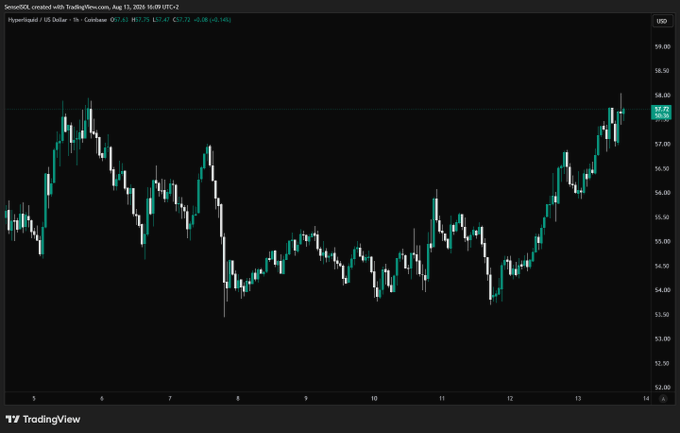This screenshot has height=433, width=680.
Task: Toggle auto scale 'A' button on price axis
Action: [663, 399]
